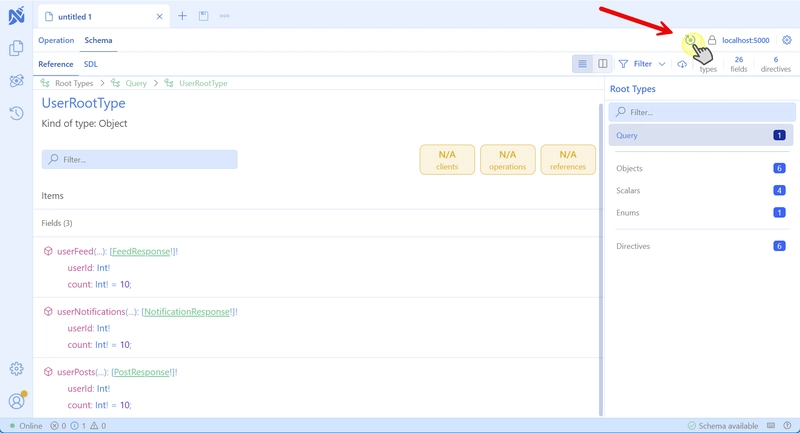
Task: Open the Documents panel in sidebar
Action: [x=16, y=48]
